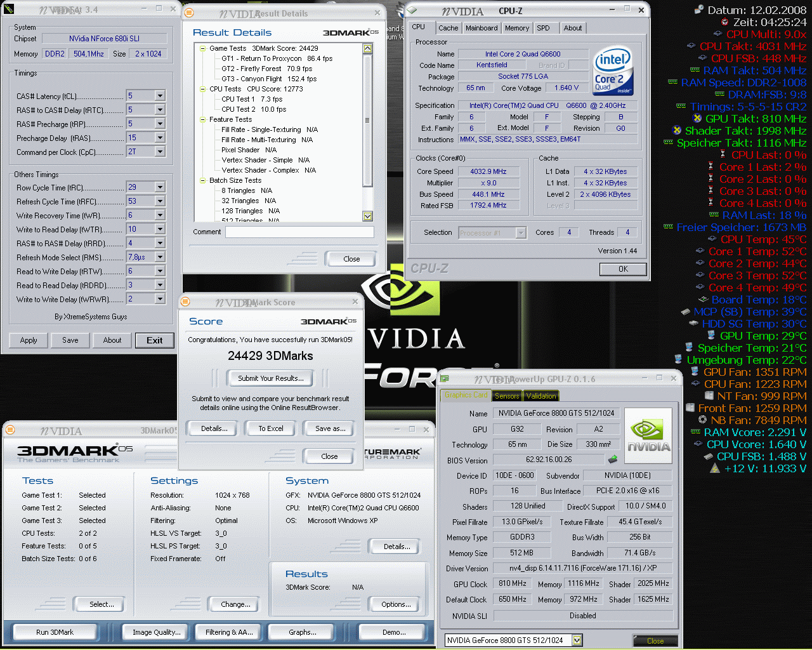This screenshot has height=650, width=812.
Task: Click the monitor icon beside GPU Temp
Action: [711, 335]
